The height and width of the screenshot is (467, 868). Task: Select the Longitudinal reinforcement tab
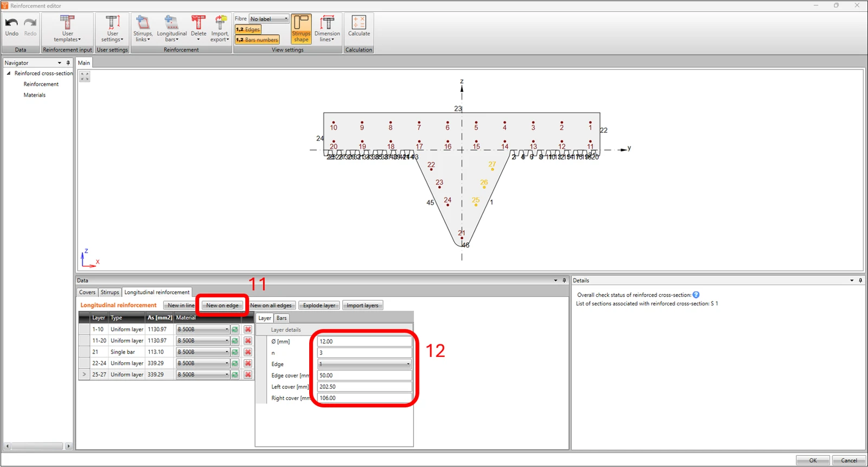click(x=157, y=292)
